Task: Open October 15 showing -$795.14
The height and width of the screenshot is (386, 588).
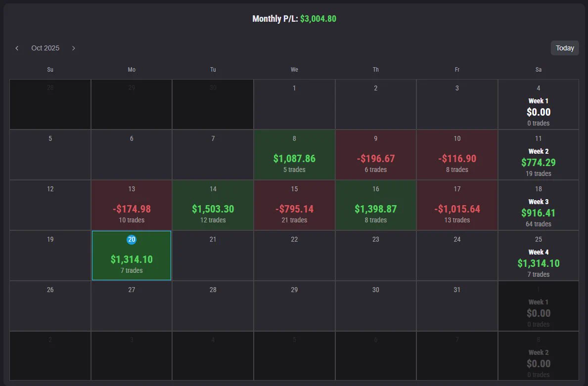Action: tap(294, 206)
